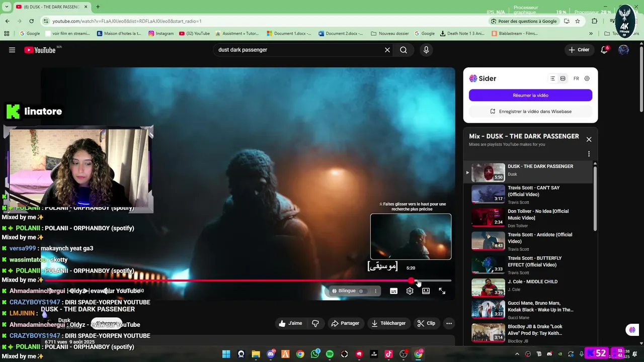Open the player settings gear
The height and width of the screenshot is (362, 644).
click(410, 291)
